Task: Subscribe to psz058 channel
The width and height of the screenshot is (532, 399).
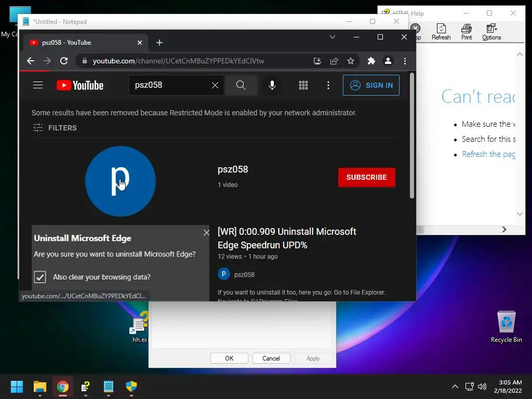Action: point(366,177)
